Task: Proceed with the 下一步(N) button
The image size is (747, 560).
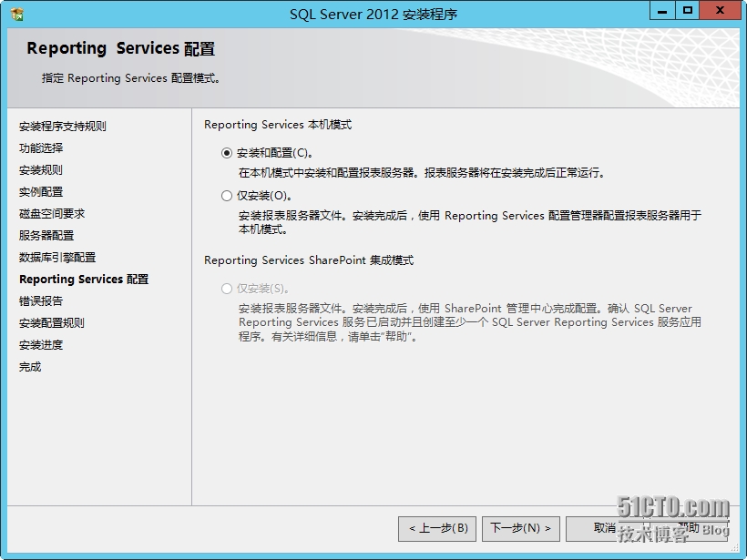Action: coord(521,528)
